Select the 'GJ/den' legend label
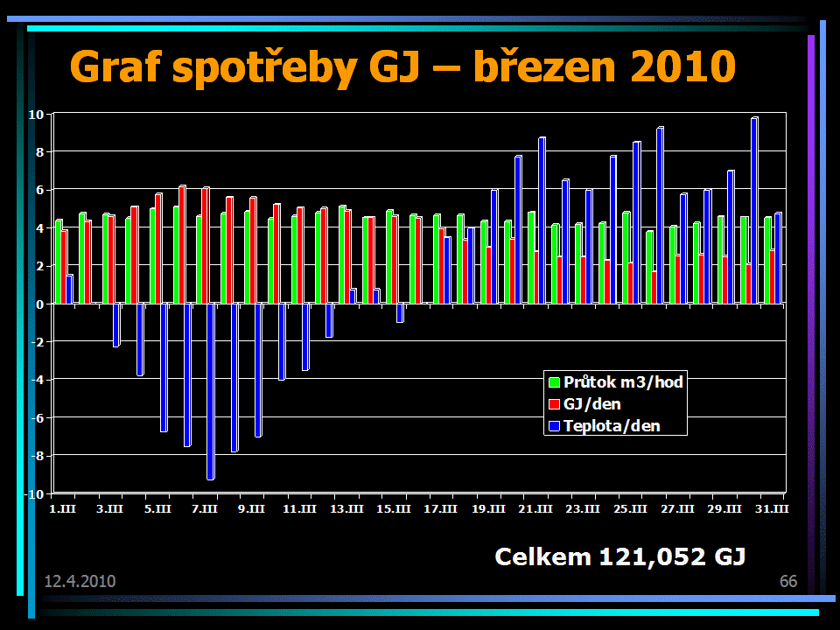This screenshot has width=840, height=630. tap(592, 404)
